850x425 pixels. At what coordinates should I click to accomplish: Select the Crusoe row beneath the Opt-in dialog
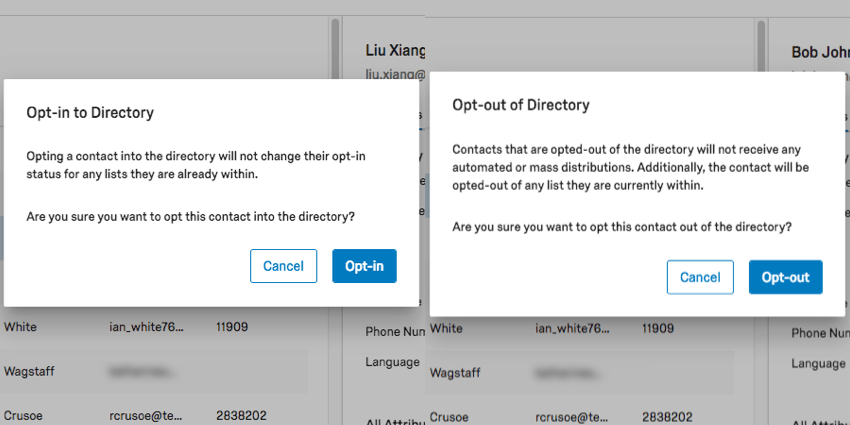(23, 416)
